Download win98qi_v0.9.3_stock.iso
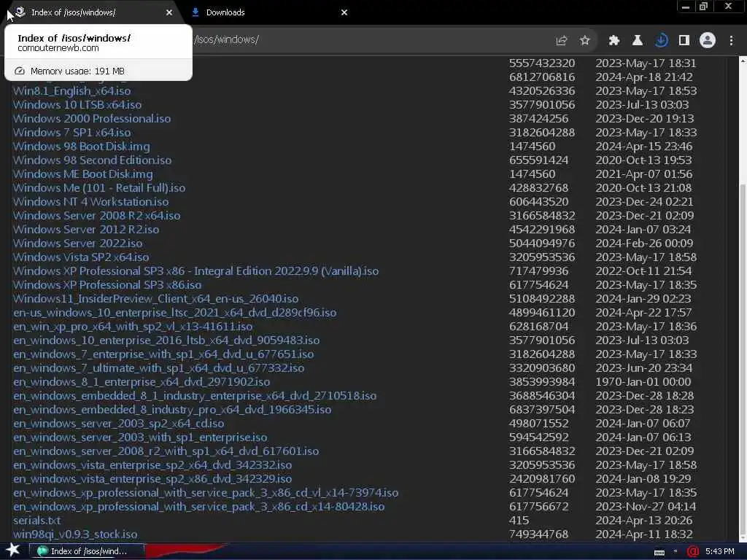This screenshot has height=560, width=747. pyautogui.click(x=75, y=534)
